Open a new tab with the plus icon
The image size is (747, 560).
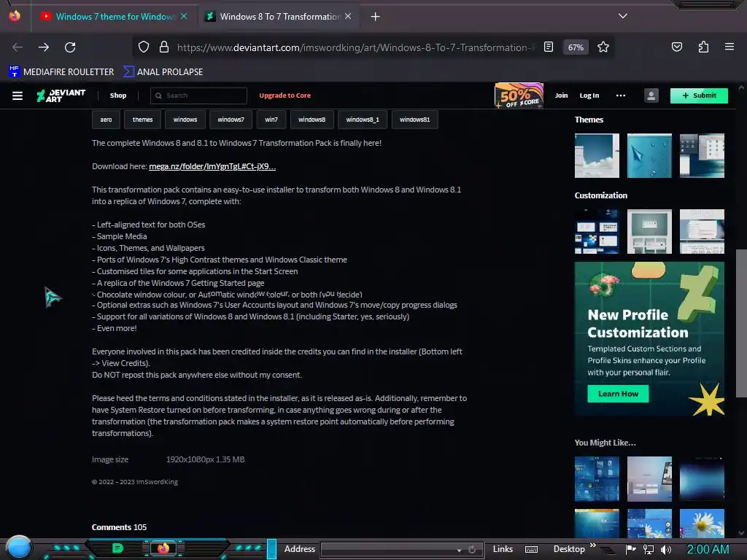pyautogui.click(x=376, y=17)
